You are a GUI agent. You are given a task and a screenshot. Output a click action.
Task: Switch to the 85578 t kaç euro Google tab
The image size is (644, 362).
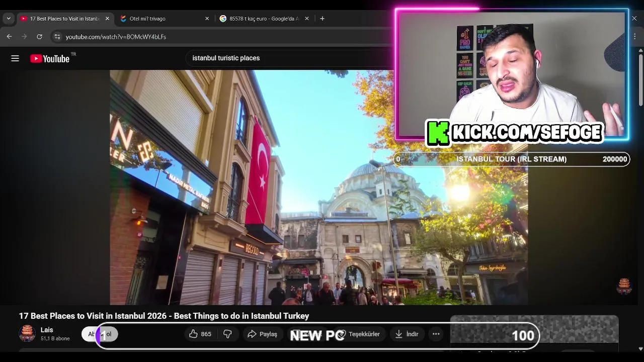pos(264,19)
